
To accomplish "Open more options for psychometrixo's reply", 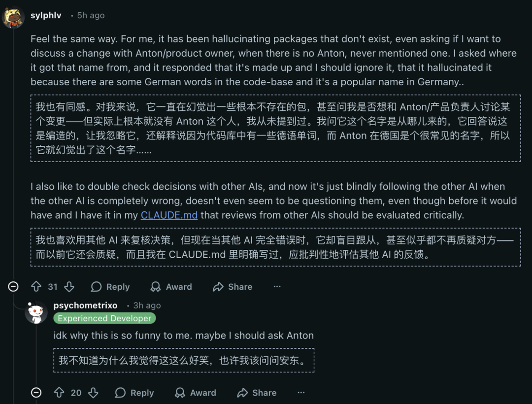I will (x=301, y=393).
